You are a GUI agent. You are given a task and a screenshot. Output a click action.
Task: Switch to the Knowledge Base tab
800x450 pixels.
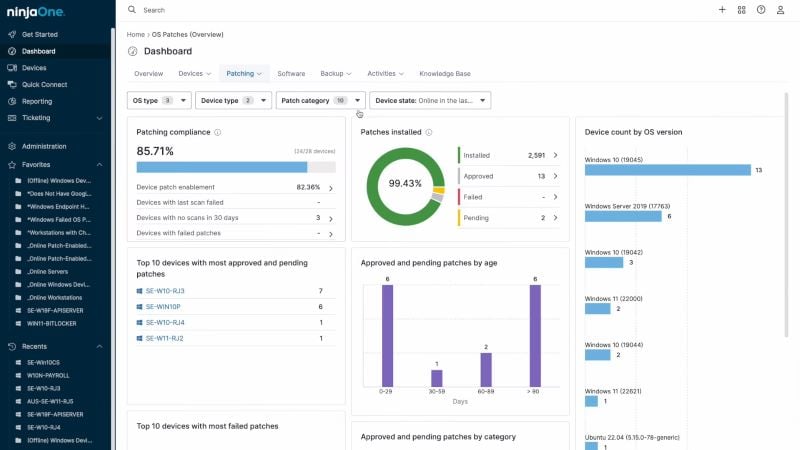(x=445, y=73)
